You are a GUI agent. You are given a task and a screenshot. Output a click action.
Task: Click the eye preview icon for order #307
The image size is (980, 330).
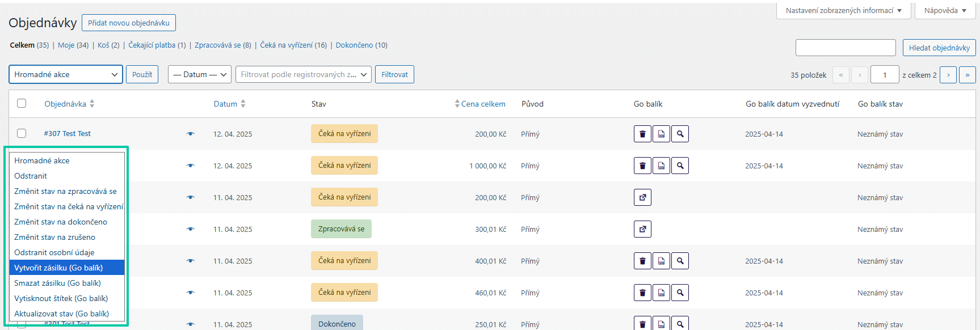(x=190, y=134)
